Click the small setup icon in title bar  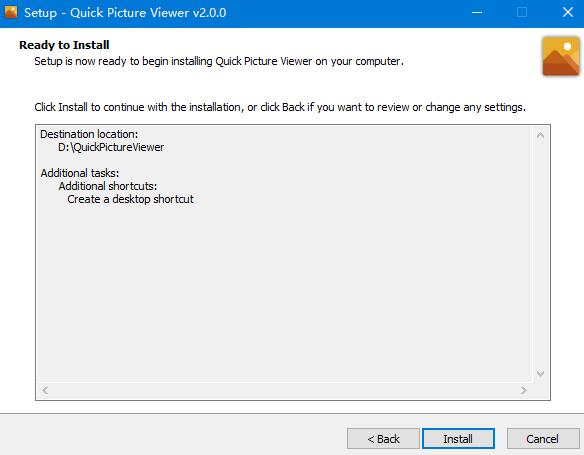pyautogui.click(x=11, y=12)
